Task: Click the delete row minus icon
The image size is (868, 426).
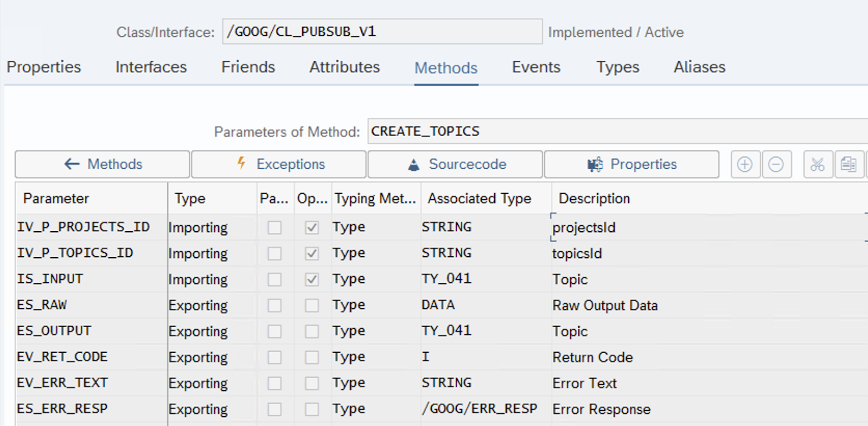Action: tap(776, 164)
